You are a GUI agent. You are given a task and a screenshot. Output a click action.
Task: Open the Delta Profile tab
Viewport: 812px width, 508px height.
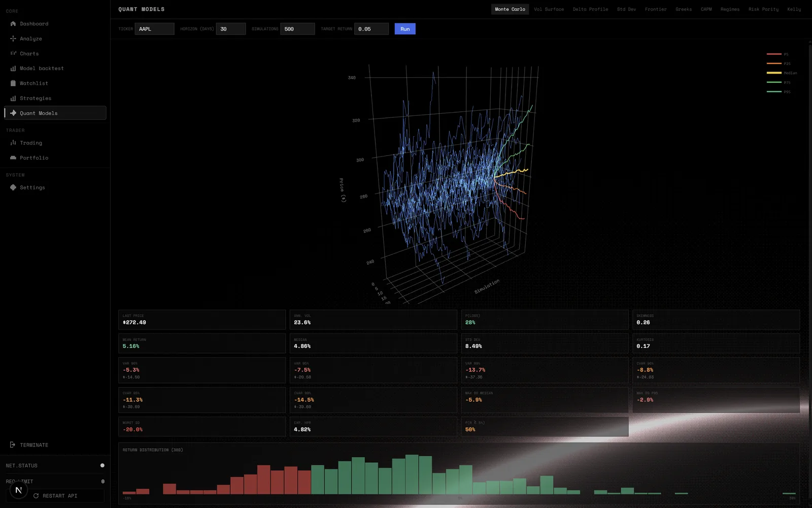[x=590, y=9]
